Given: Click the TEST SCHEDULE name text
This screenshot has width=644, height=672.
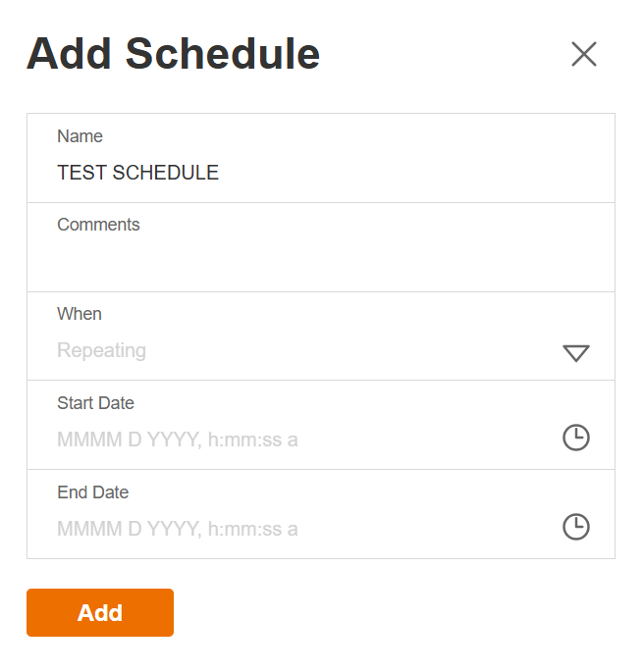Looking at the screenshot, I should [137, 173].
